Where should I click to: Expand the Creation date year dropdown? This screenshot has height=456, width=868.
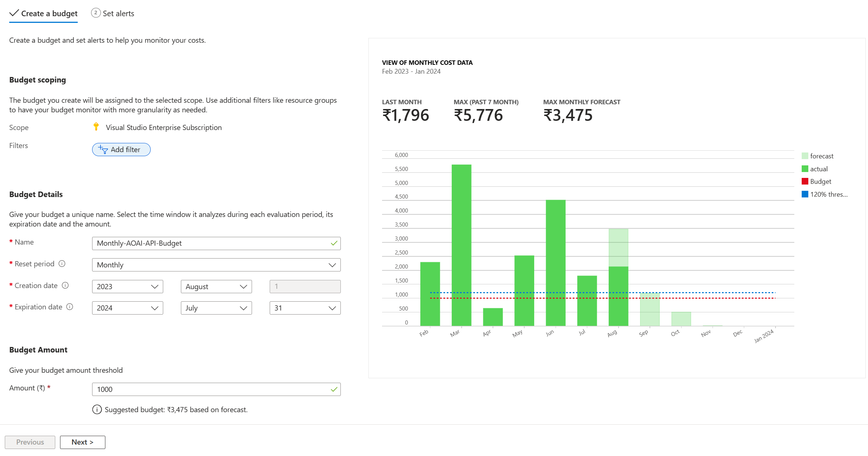[127, 287]
